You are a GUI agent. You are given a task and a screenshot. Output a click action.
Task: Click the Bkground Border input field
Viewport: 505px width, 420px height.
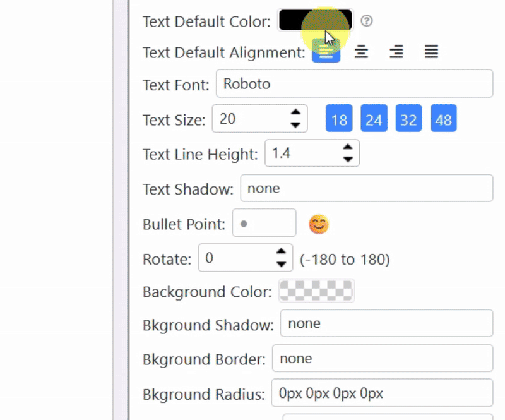382,359
